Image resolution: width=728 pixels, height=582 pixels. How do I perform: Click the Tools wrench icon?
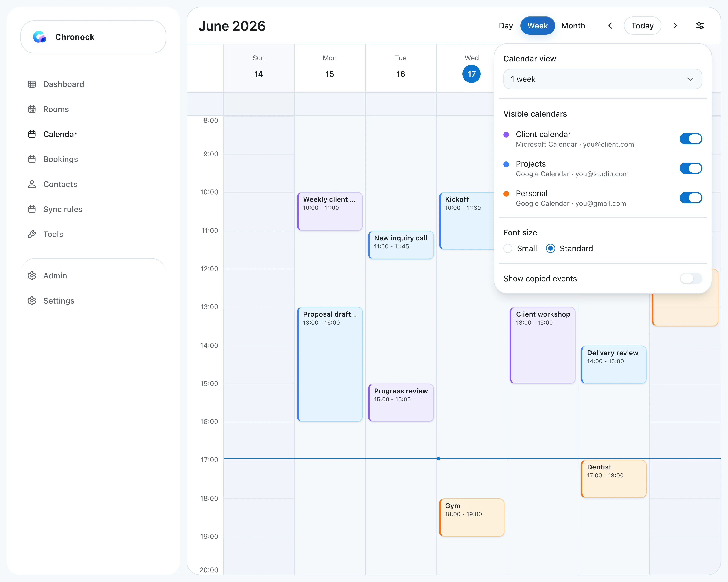[32, 234]
